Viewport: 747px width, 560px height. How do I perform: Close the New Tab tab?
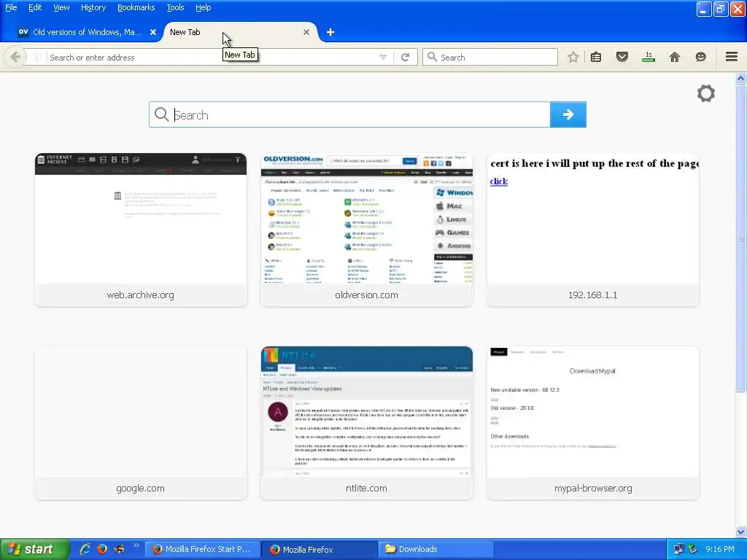coord(306,32)
